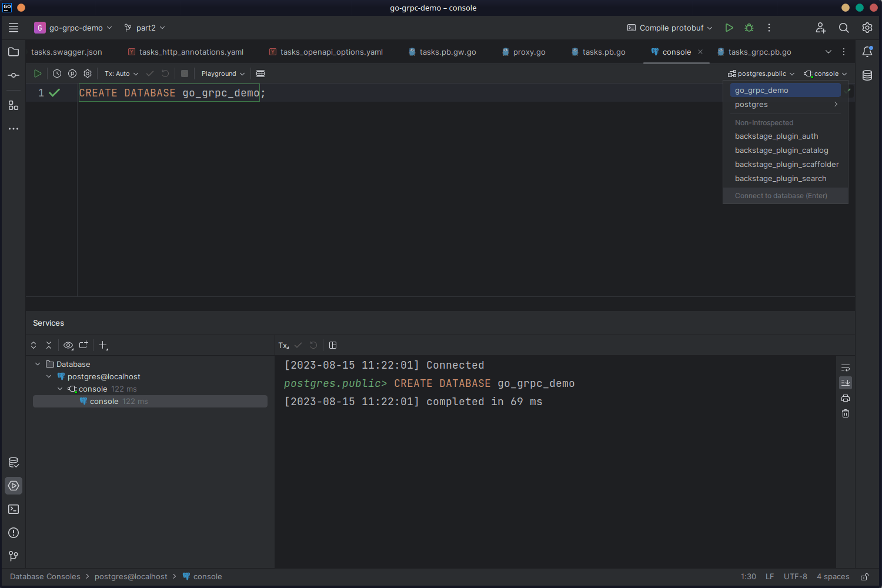
Task: Execute the SQL statement with run icon
Action: 38,73
